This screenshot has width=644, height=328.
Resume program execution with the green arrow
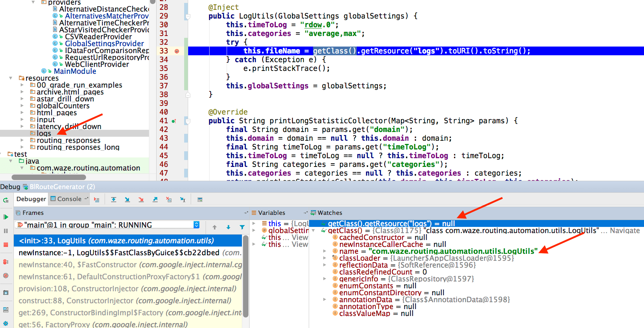pos(5,217)
